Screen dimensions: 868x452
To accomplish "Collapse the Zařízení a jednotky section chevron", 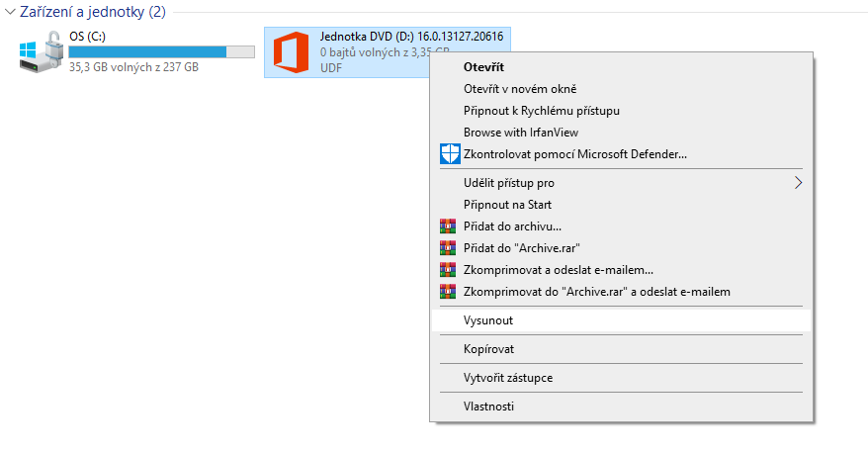I will click(x=10, y=12).
